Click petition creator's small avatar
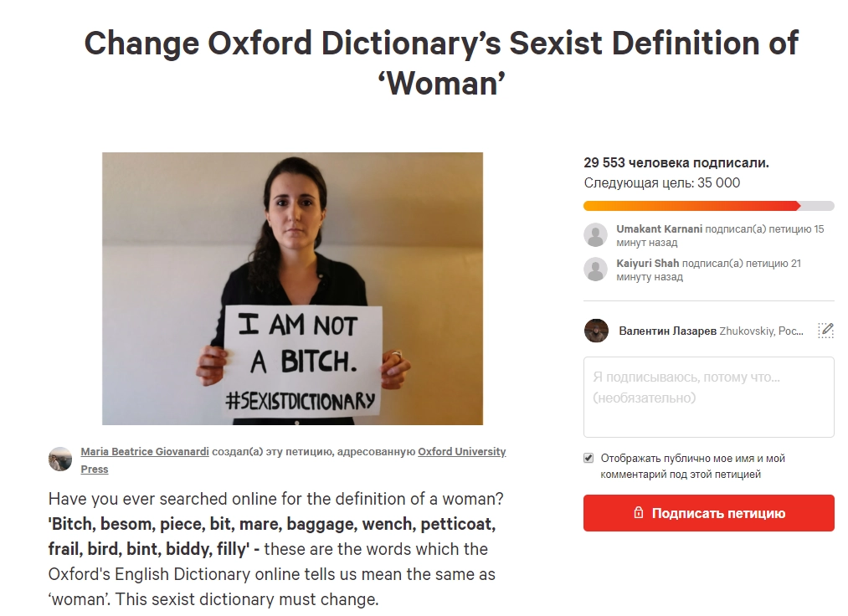The height and width of the screenshot is (616, 848). click(x=60, y=459)
